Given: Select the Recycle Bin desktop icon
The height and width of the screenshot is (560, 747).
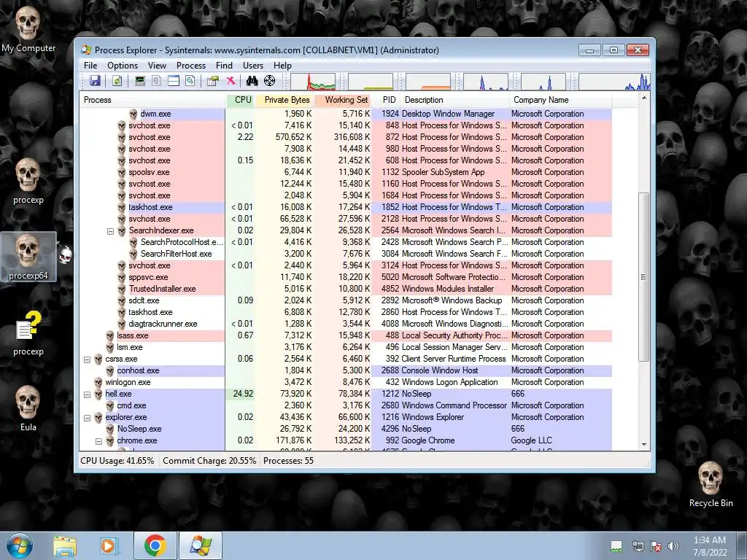Looking at the screenshot, I should (711, 484).
